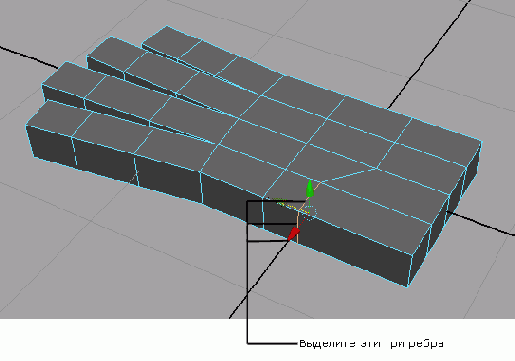
Task: Select the diagonal cyan edge on the palm top
Action: coord(349,174)
